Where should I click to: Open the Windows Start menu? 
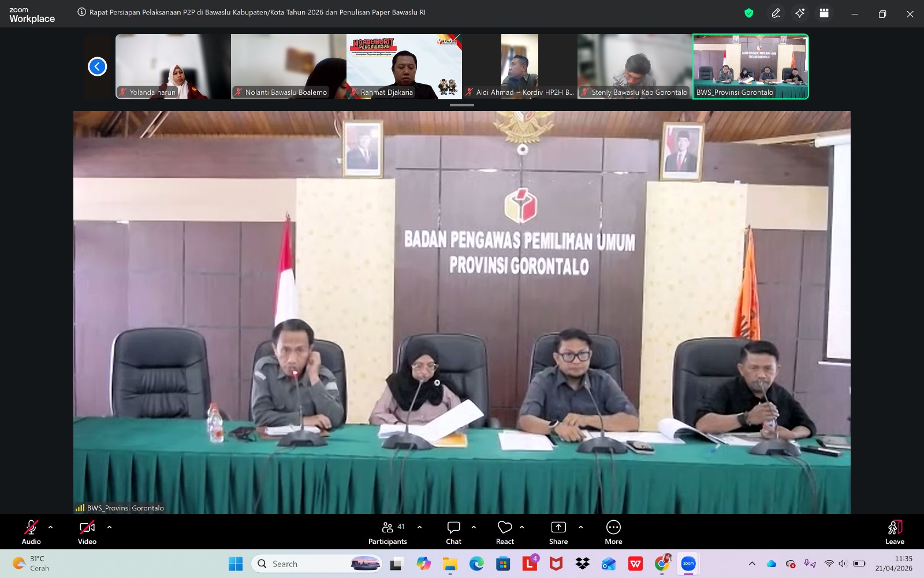[236, 564]
